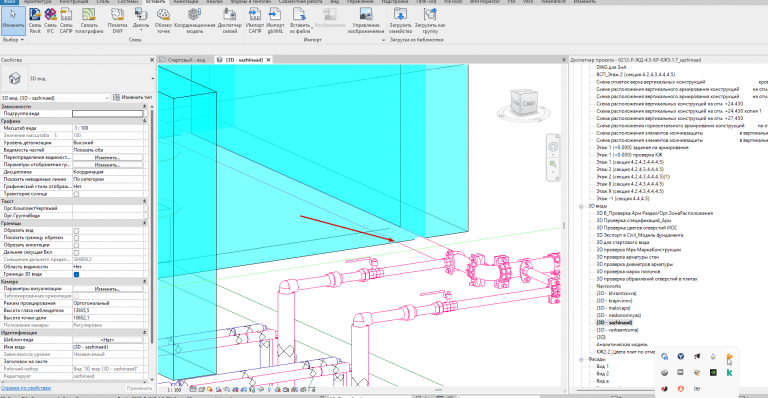768x398 pixels.
Task: Open Управление изображениями tool
Action: [366, 21]
